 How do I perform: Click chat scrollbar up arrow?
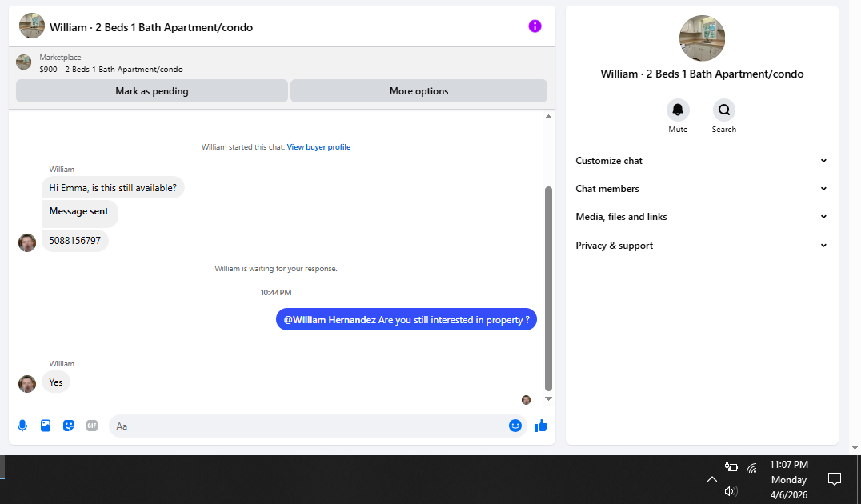pos(548,116)
